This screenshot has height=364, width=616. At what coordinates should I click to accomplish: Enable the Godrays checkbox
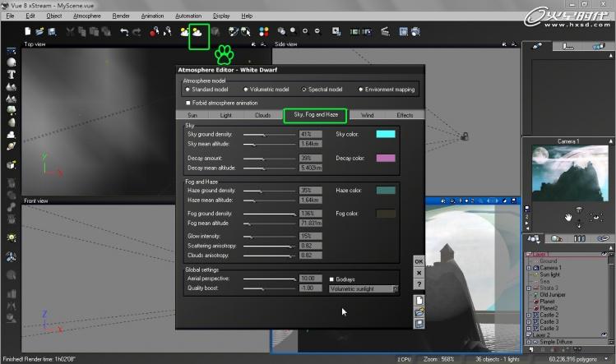(331, 279)
